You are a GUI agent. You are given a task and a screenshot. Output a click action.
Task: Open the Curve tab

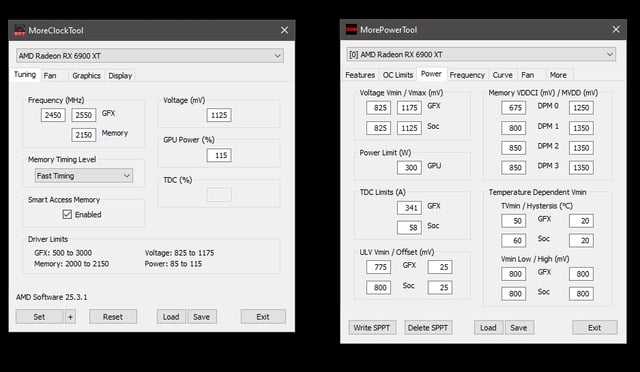pyautogui.click(x=502, y=75)
